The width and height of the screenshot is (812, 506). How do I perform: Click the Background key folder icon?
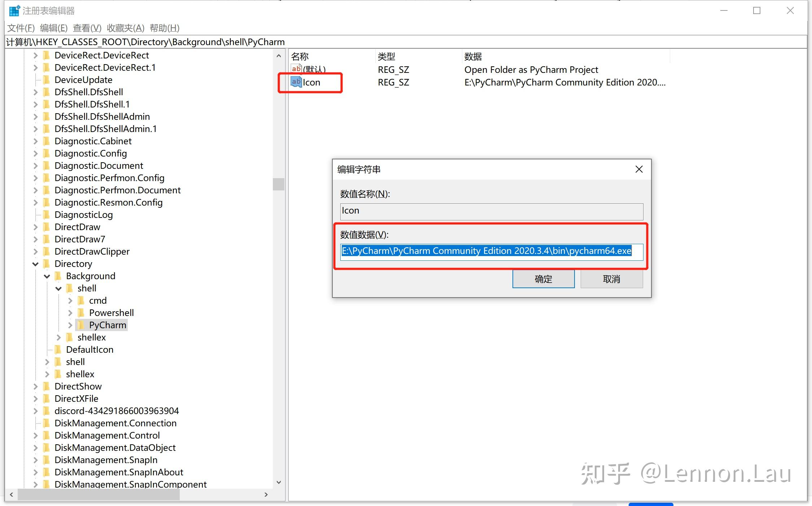click(58, 276)
